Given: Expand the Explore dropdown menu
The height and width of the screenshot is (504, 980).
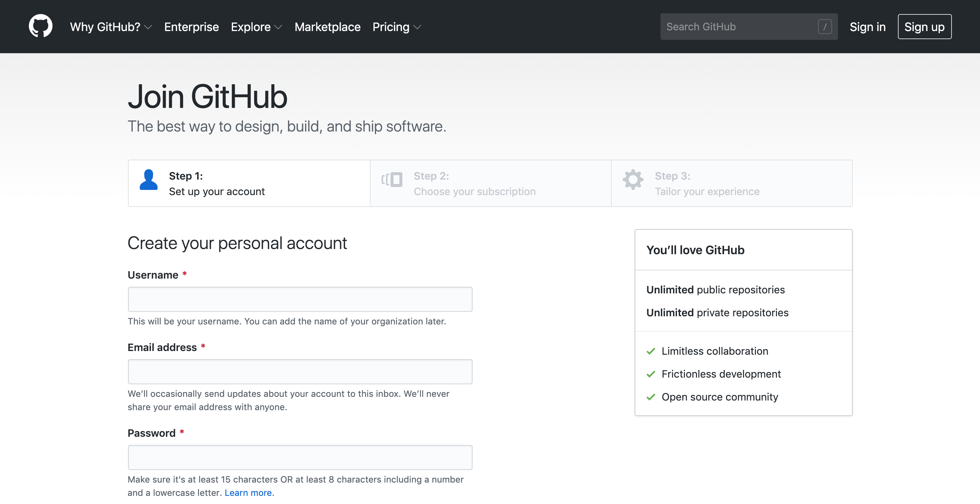Looking at the screenshot, I should (256, 27).
